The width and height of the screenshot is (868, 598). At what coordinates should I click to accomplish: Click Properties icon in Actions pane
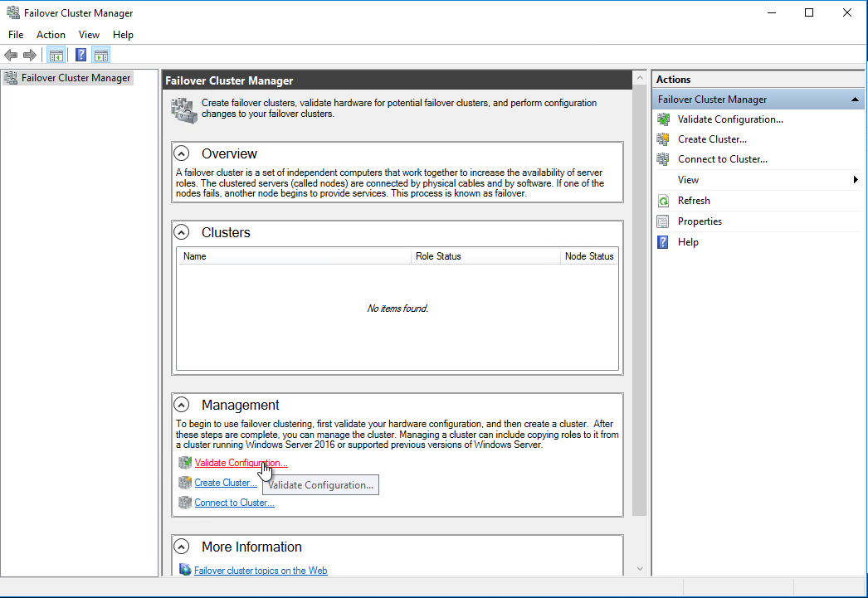(x=663, y=221)
